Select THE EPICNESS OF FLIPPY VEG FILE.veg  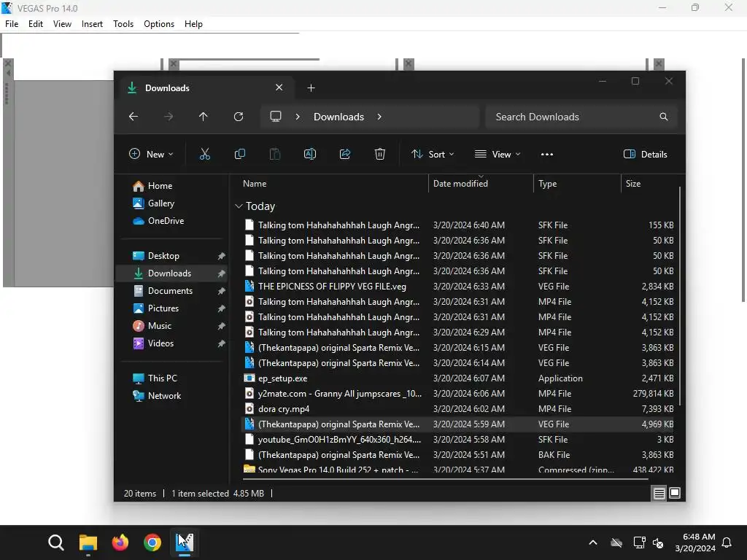[459, 286]
